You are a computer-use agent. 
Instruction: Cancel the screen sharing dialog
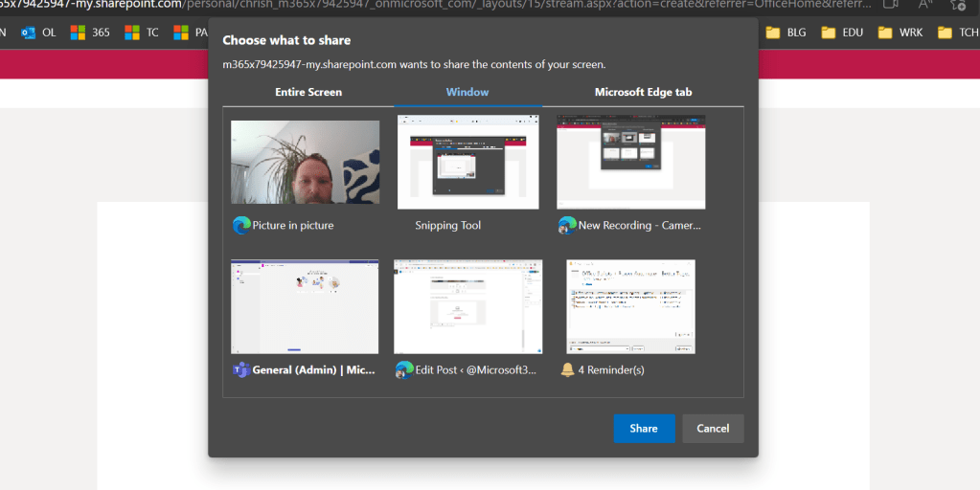click(713, 429)
